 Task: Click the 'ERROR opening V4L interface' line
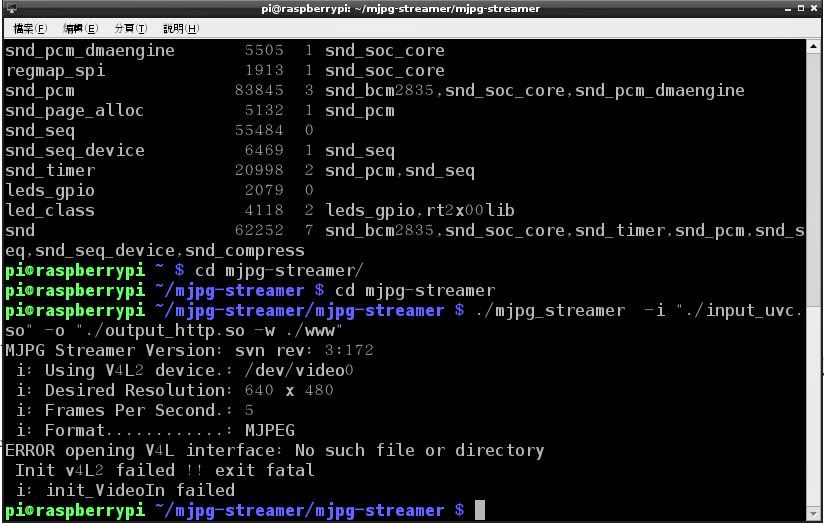tap(275, 450)
